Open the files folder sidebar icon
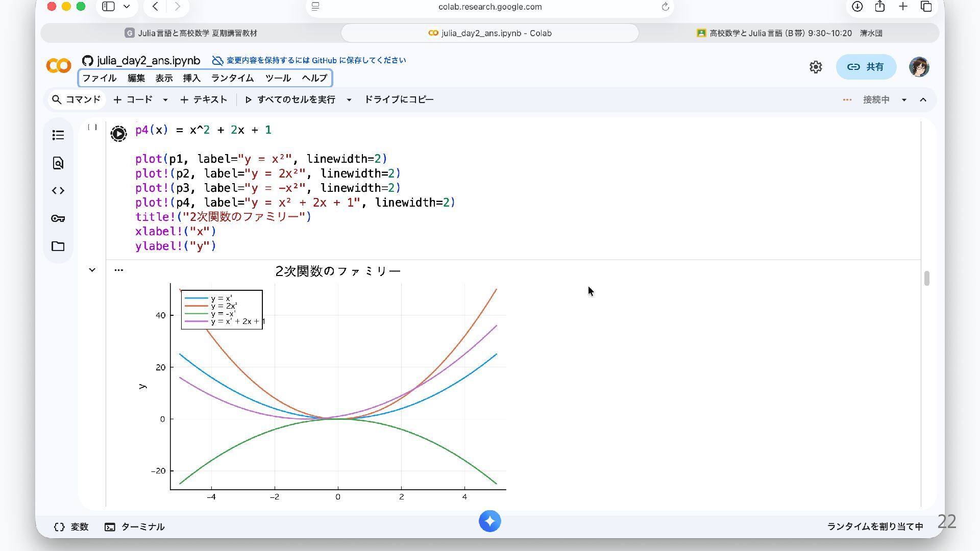Viewport: 980px width, 551px height. click(x=58, y=246)
